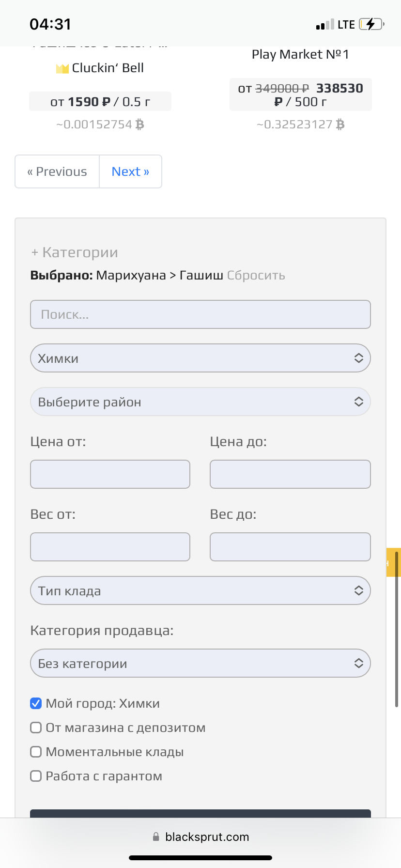Viewport: 401px width, 868px height.
Task: Focus the Поиск... search field
Action: point(200,314)
